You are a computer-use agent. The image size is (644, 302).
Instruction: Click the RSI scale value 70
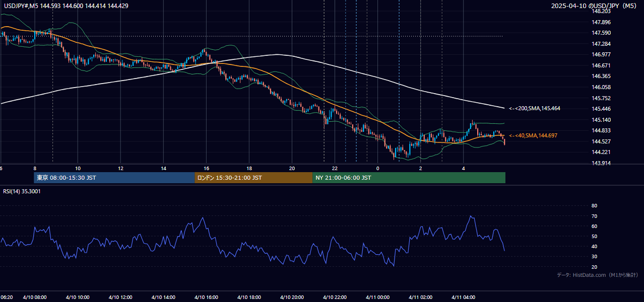tap(594, 216)
